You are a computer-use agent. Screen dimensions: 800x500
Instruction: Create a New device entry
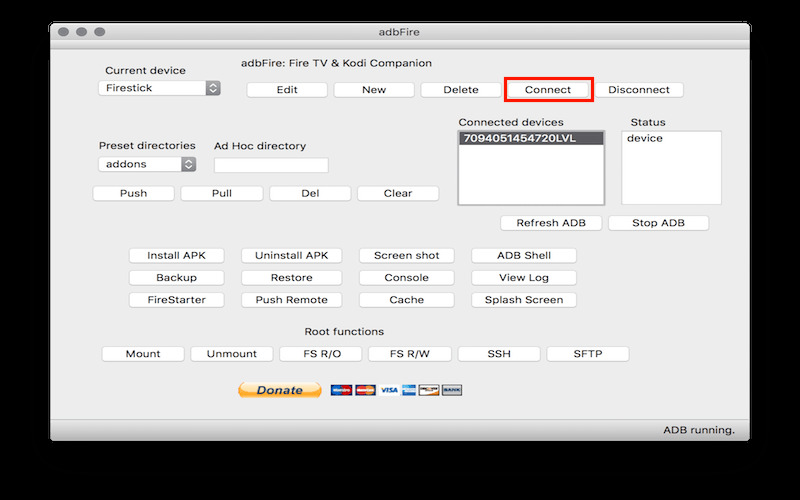(x=374, y=90)
